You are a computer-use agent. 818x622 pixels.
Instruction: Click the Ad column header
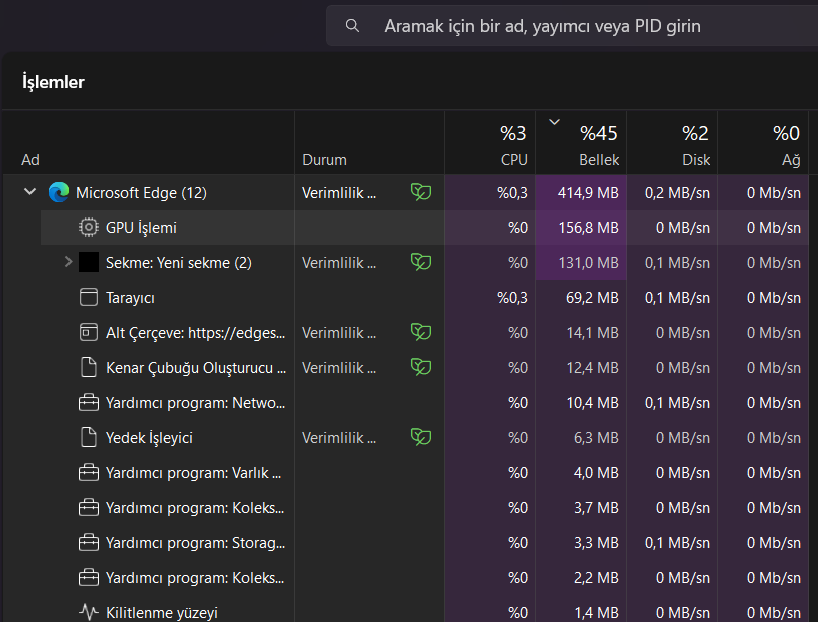pos(31,159)
